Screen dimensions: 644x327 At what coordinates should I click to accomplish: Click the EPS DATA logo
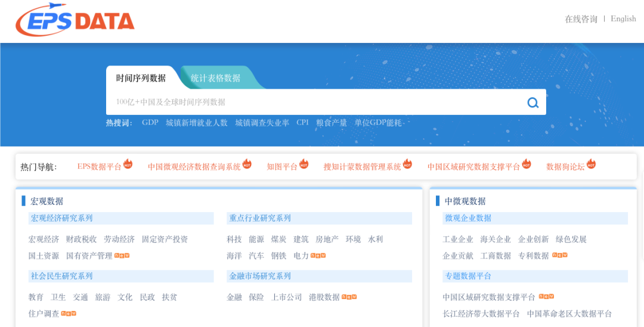[75, 20]
